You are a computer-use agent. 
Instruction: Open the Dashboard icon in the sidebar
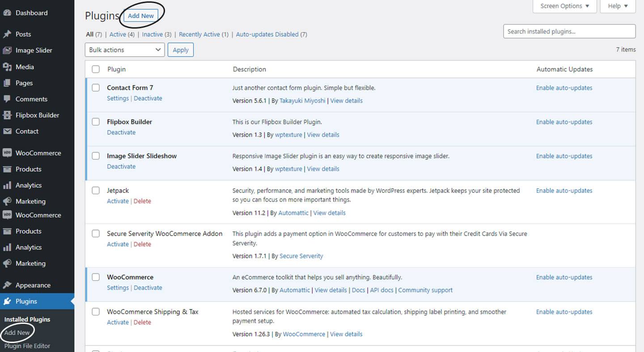click(x=7, y=13)
